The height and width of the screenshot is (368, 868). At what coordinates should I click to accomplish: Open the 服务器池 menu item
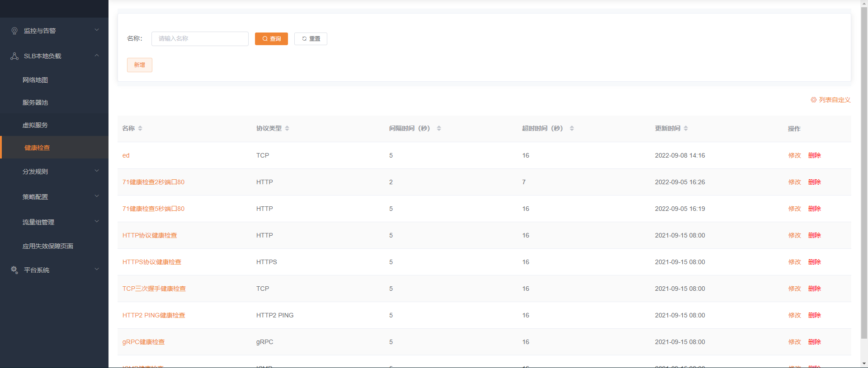[35, 102]
